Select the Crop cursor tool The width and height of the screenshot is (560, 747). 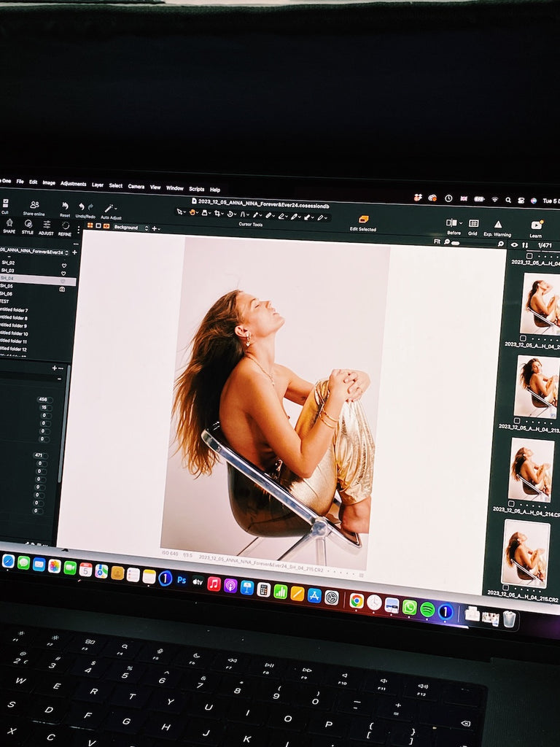click(217, 214)
